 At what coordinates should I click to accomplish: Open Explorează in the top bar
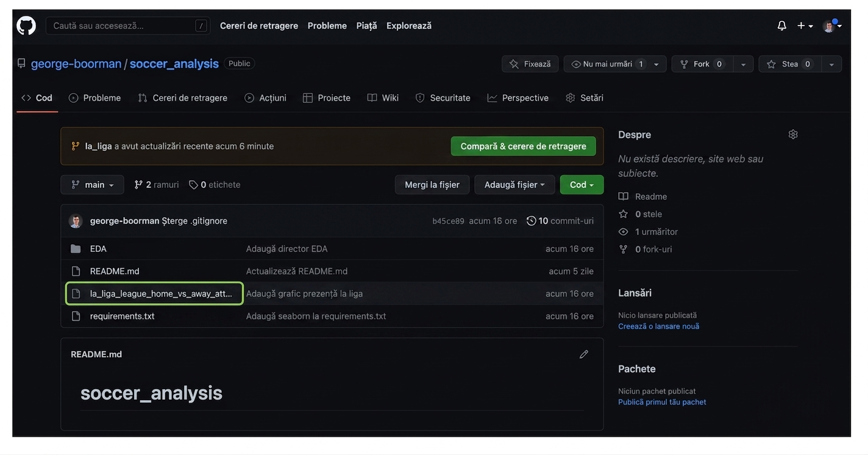409,26
